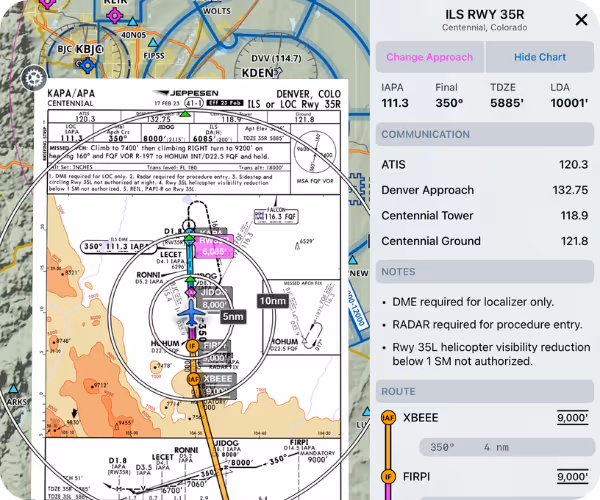Tap the COMMUNICATION section header
600x500 pixels.
coord(484,134)
